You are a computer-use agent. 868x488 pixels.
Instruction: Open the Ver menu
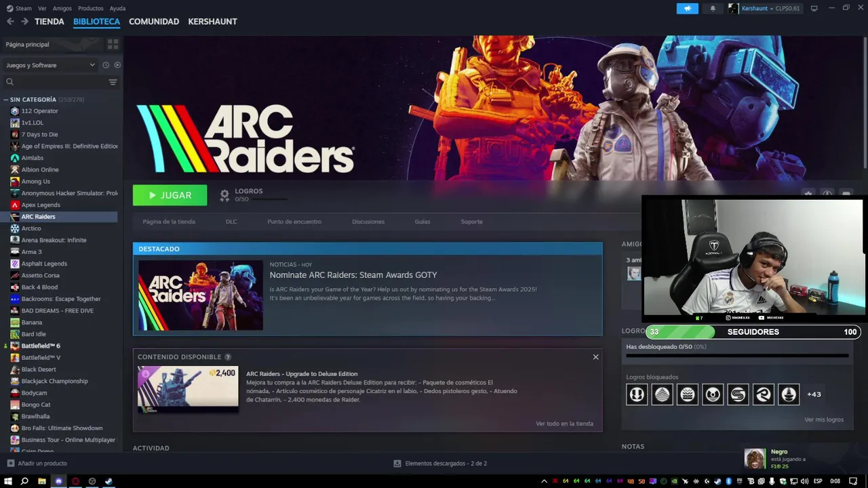42,8
